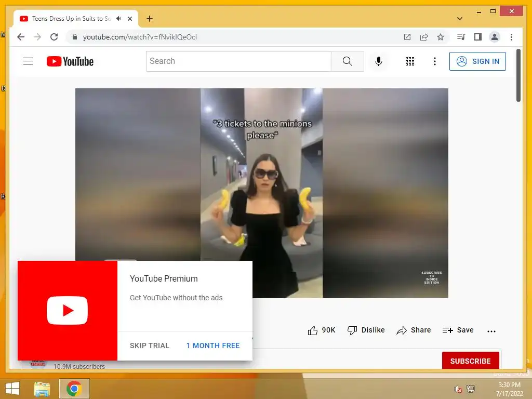
Task: Mute the tab via speaker icon
Action: [119, 19]
